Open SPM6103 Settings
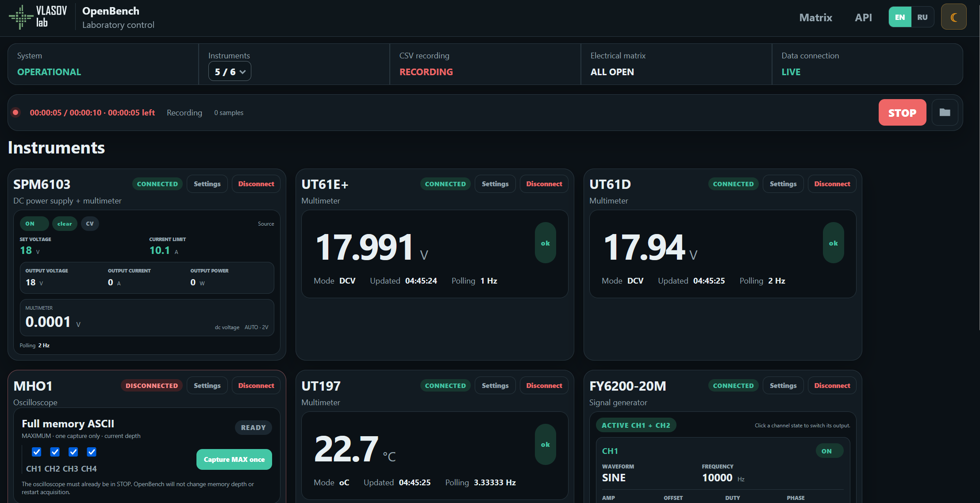The height and width of the screenshot is (503, 980). point(207,184)
